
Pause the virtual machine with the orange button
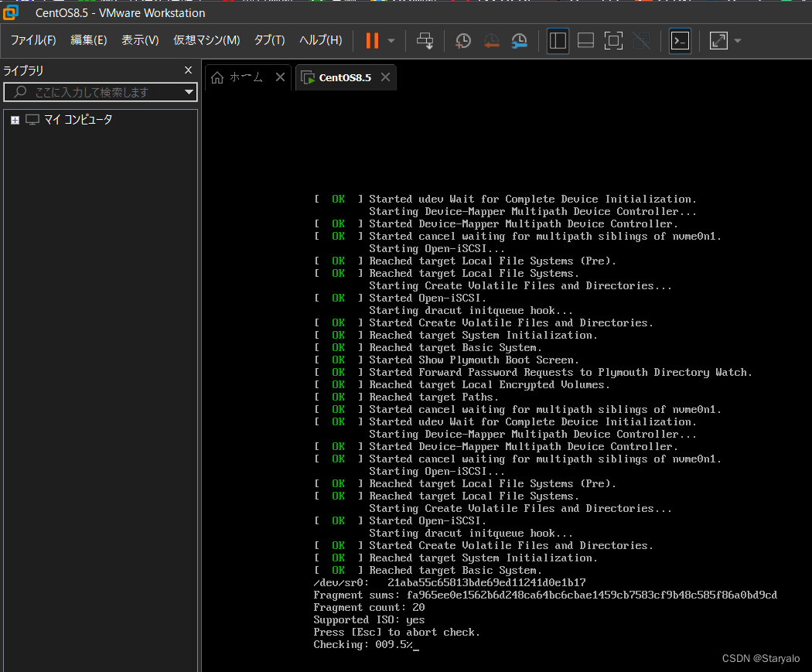[372, 40]
